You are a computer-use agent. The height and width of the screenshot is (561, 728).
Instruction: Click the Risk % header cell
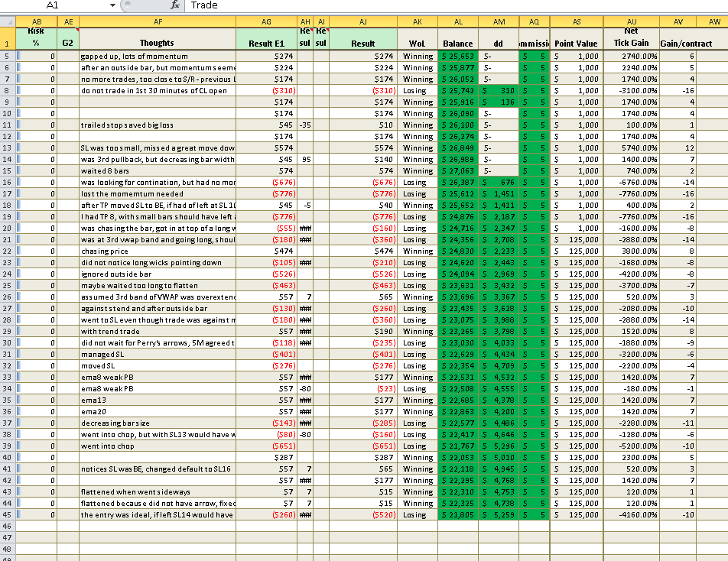coord(36,38)
